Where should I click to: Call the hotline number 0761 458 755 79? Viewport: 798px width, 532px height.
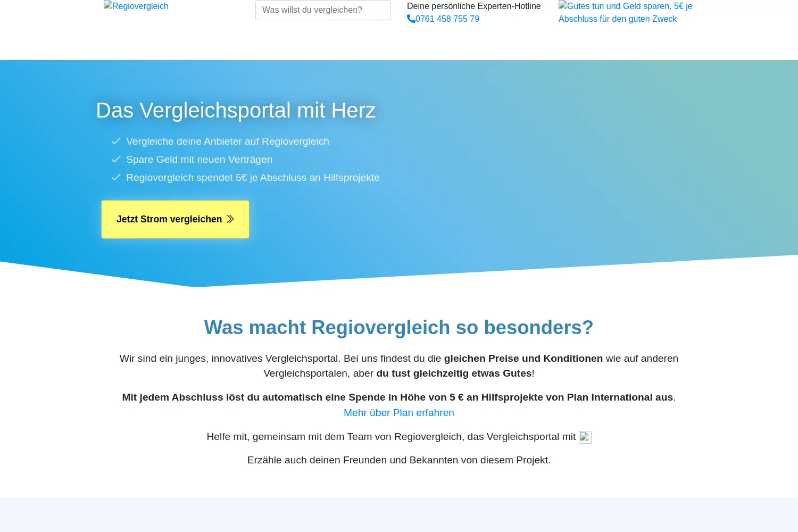point(443,19)
